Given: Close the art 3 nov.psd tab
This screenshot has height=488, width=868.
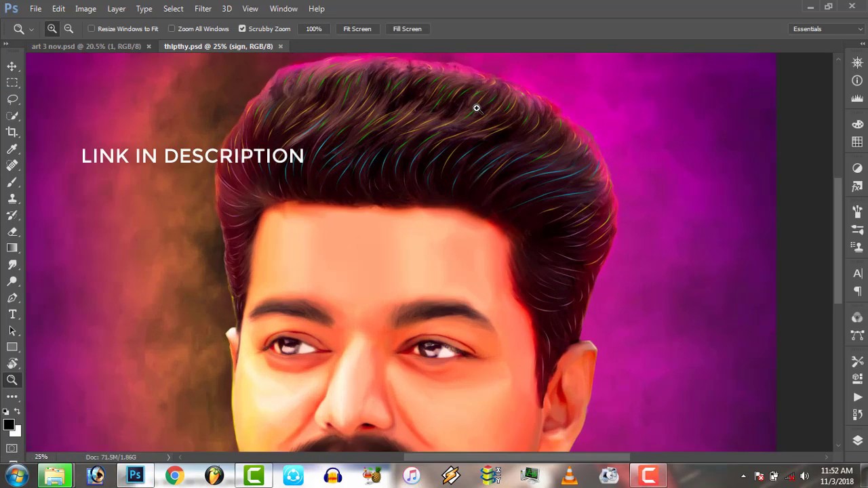Looking at the screenshot, I should click(x=149, y=46).
